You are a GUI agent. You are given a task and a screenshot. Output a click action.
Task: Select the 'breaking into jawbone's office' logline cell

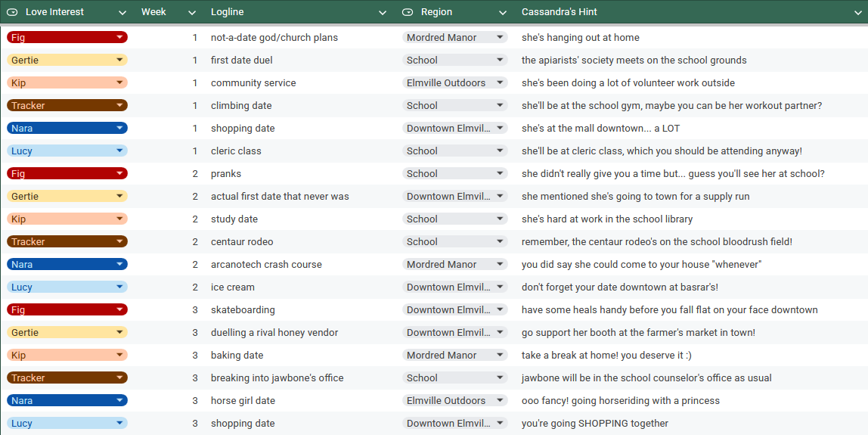tap(277, 378)
